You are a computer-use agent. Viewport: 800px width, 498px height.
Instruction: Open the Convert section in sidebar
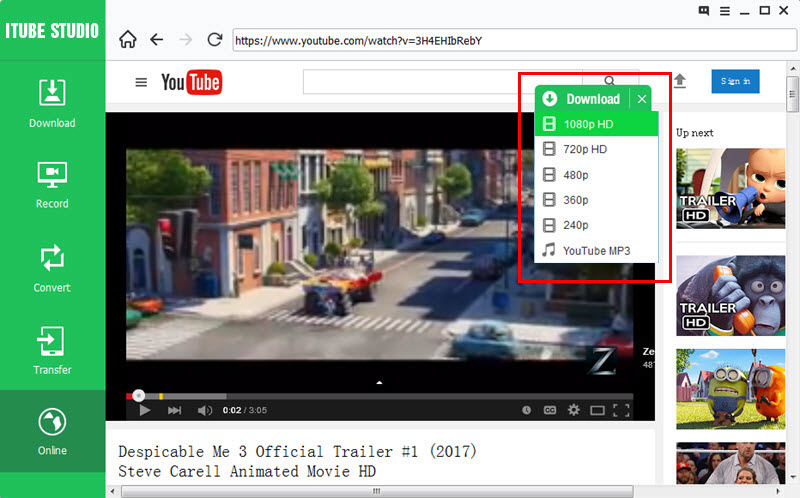pyautogui.click(x=52, y=268)
